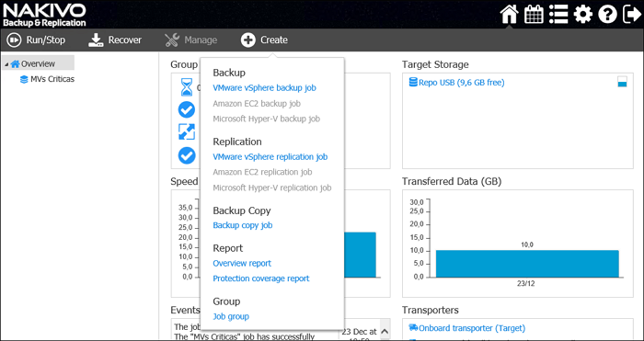Image resolution: width=644 pixels, height=341 pixels.
Task: Choose Microsoft Hyper-V replication job
Action: 272,188
